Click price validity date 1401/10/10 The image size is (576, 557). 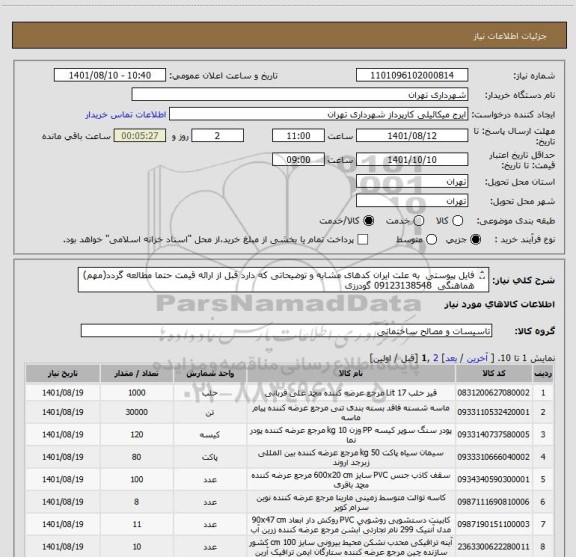(x=412, y=159)
